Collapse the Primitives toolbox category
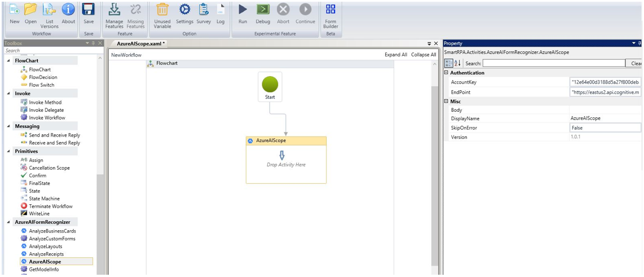This screenshot has width=644, height=277. (9, 152)
